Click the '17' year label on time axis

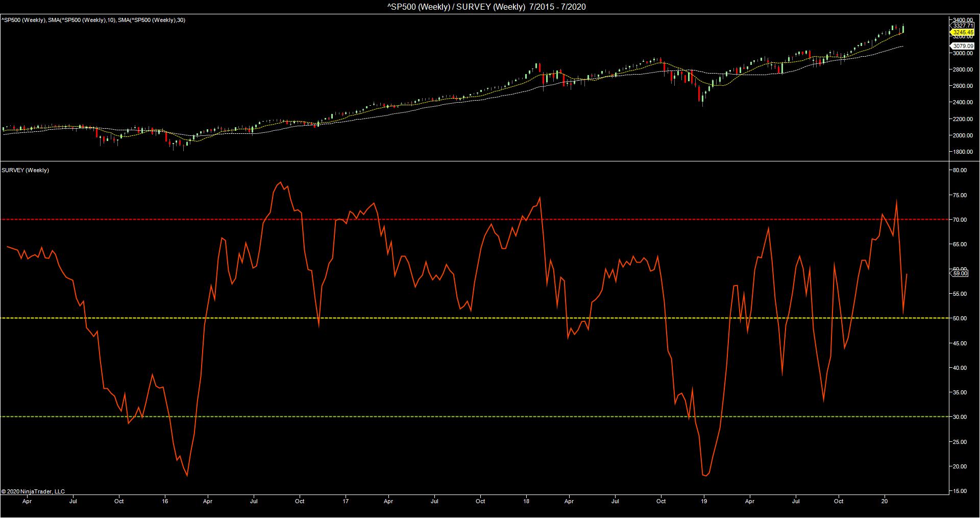click(x=346, y=501)
